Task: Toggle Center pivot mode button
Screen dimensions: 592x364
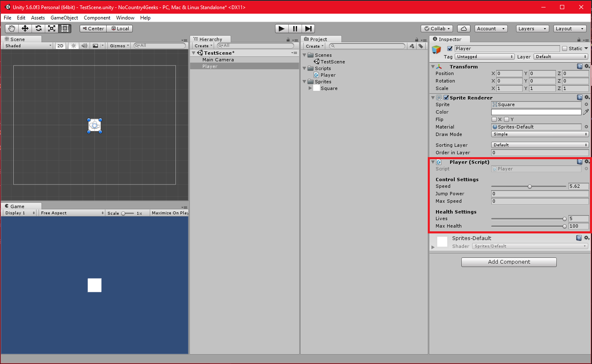Action: [93, 29]
